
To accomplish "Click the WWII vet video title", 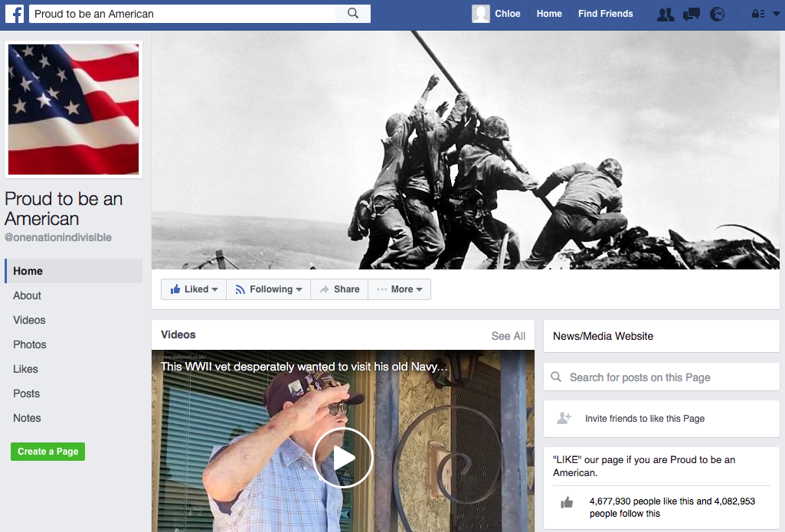I will click(x=304, y=367).
